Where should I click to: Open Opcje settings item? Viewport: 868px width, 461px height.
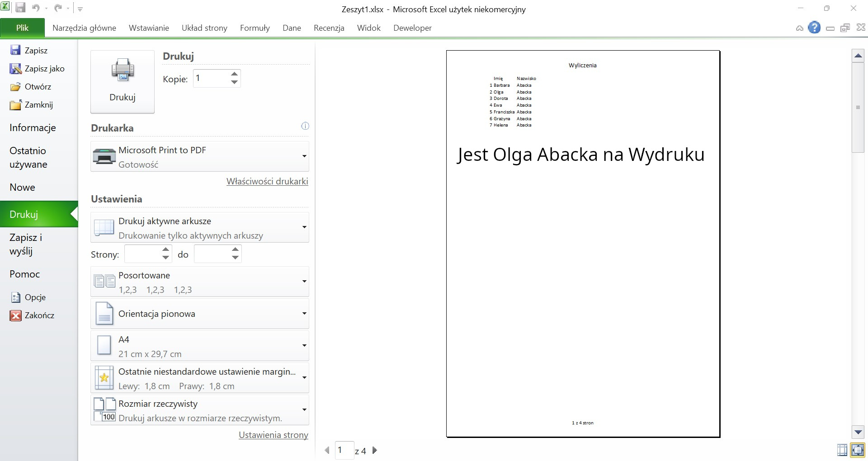coord(28,297)
